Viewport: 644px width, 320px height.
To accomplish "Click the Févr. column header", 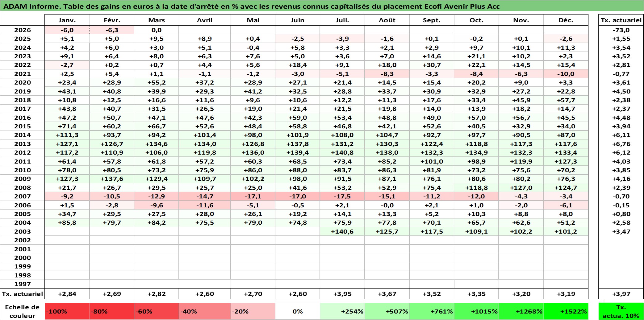I will click(x=112, y=20).
